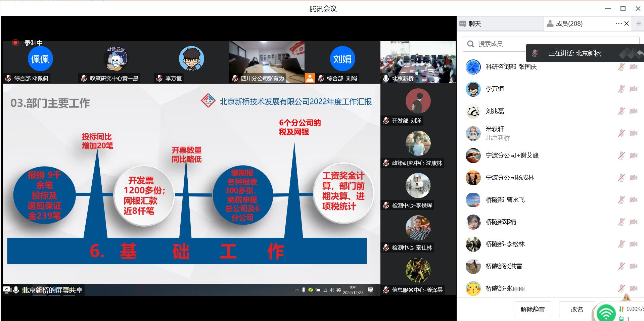Screen dimensions: 644x321
Task: Click muted mic icon in 正在讲话 popup
Action: click(x=535, y=53)
